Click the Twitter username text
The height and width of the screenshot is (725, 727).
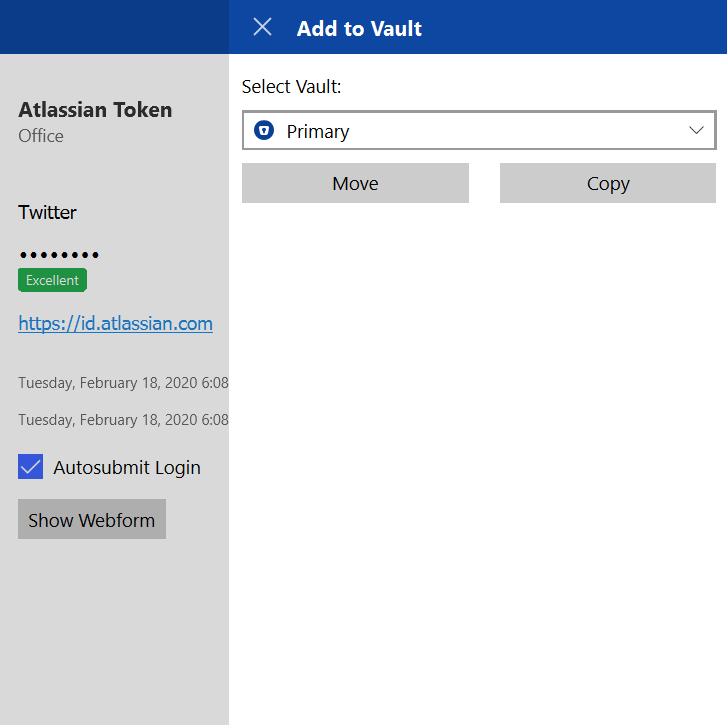(47, 212)
